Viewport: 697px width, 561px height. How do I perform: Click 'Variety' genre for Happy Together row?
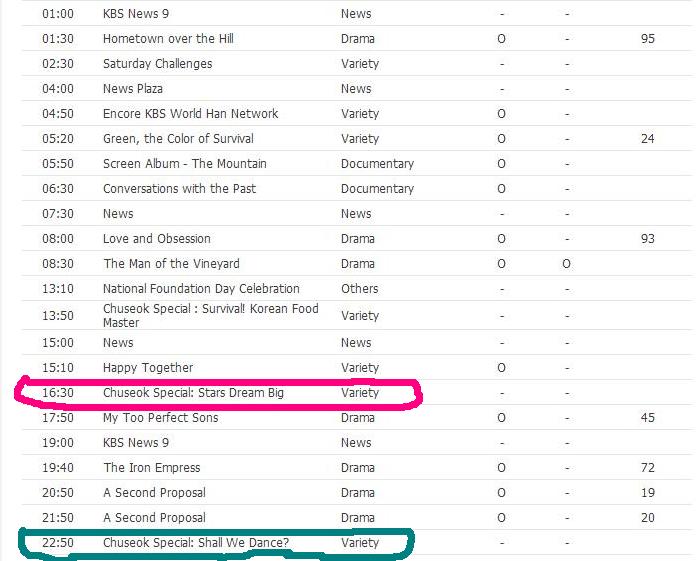[x=360, y=368]
